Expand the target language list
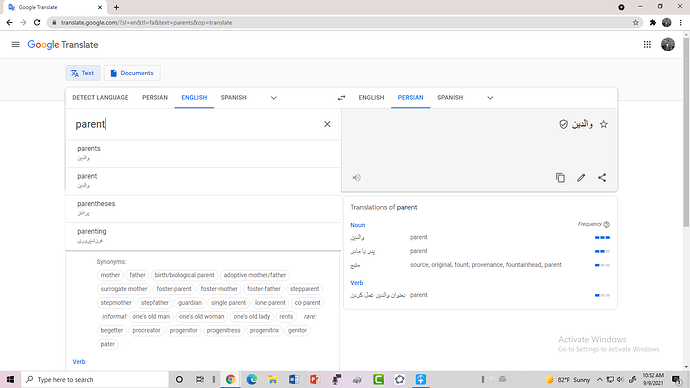The height and width of the screenshot is (388, 690). click(x=490, y=98)
